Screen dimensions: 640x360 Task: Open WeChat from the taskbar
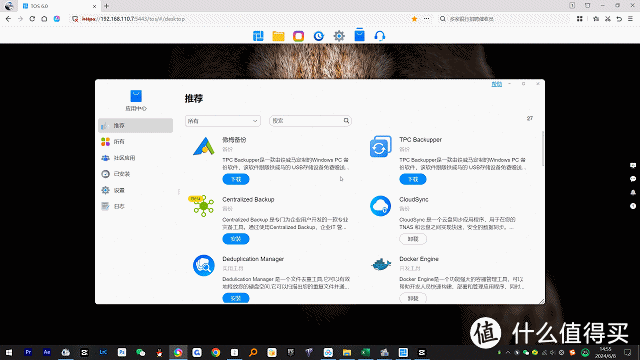[140, 352]
